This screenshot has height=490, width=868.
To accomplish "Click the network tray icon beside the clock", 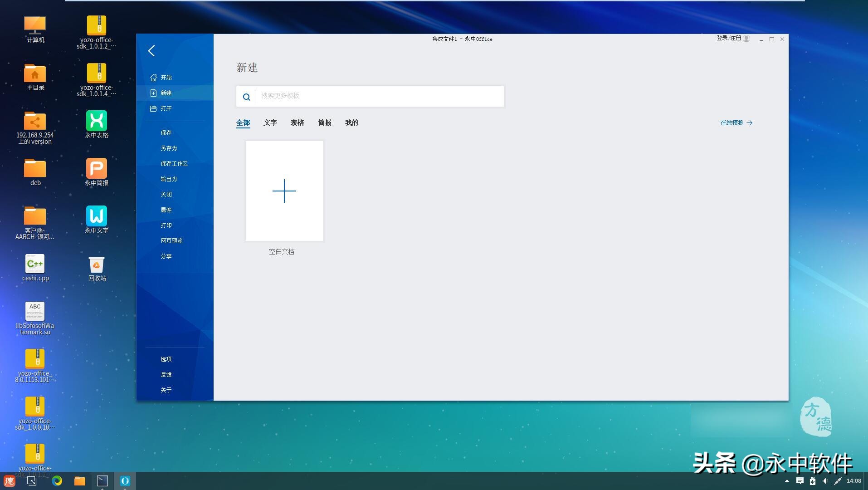I will pyautogui.click(x=838, y=481).
